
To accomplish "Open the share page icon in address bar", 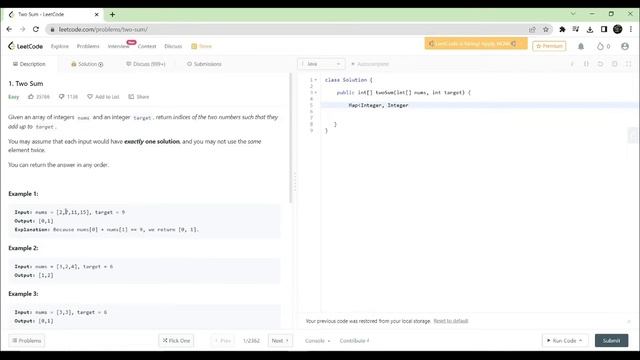I will (x=532, y=29).
